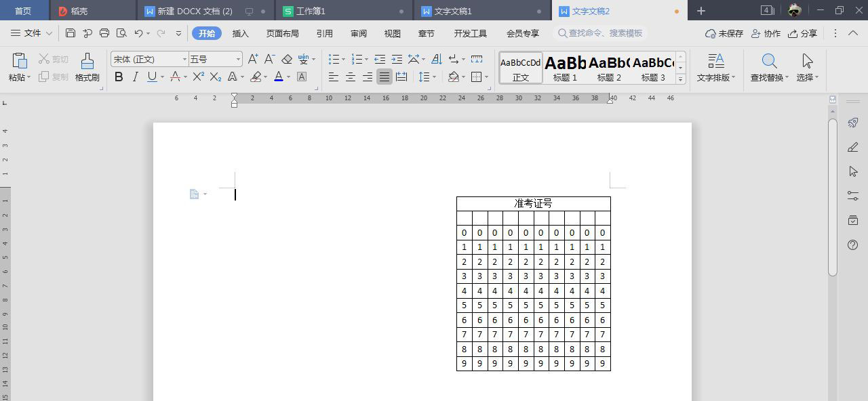868x401 pixels.
Task: Click the Undo arrow icon
Action: pyautogui.click(x=138, y=33)
